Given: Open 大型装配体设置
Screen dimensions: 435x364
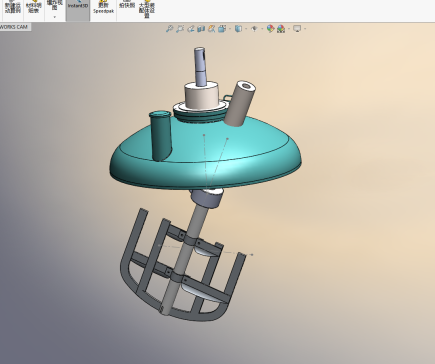Looking at the screenshot, I should (x=147, y=8).
